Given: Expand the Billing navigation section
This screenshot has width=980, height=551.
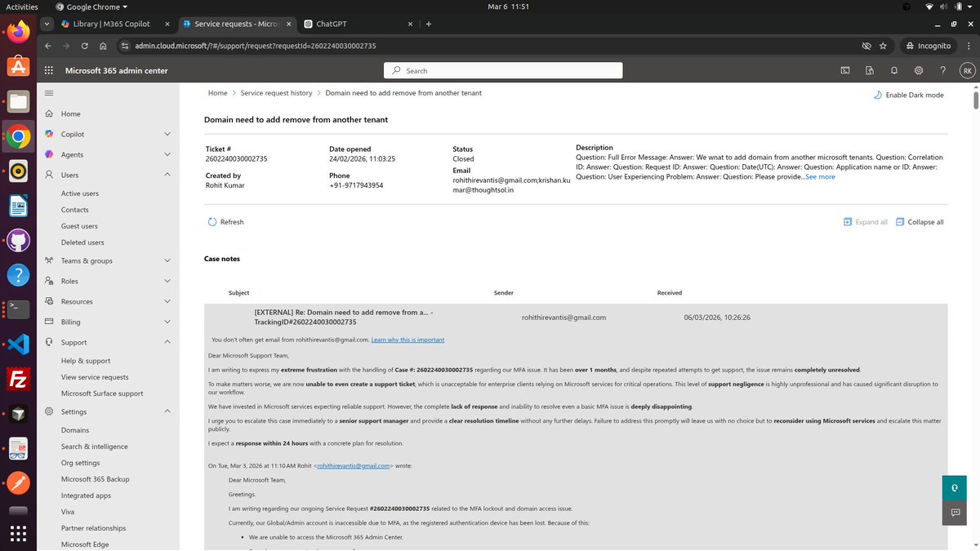Looking at the screenshot, I should (167, 322).
